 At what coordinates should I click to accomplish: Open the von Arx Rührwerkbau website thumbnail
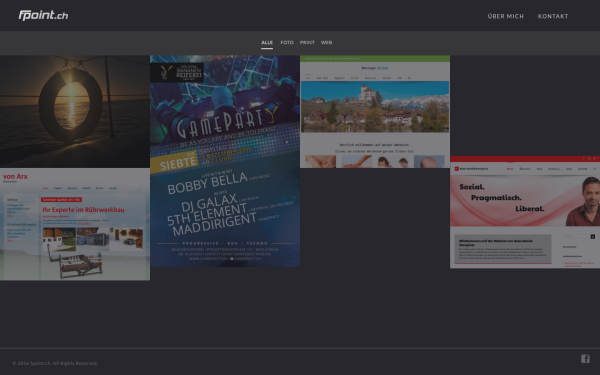click(75, 224)
